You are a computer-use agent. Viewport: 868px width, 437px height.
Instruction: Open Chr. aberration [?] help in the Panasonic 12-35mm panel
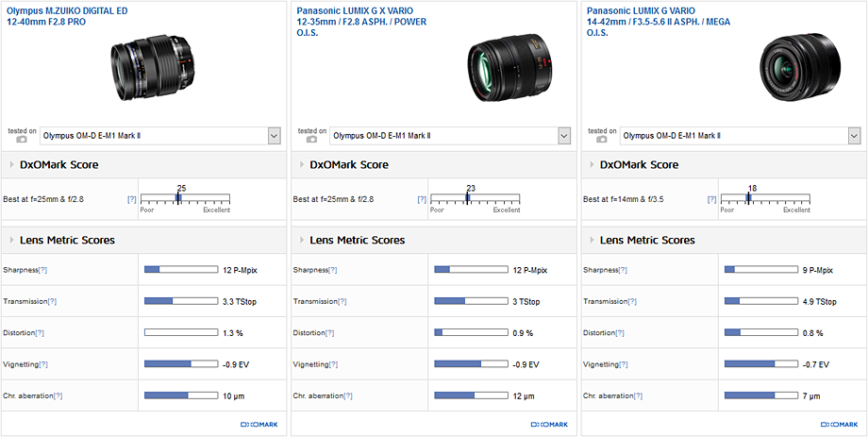pos(347,395)
